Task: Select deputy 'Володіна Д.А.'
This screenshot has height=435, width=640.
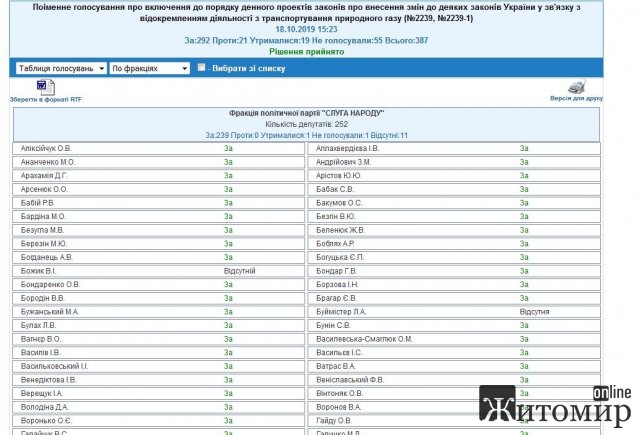Action: pos(45,407)
